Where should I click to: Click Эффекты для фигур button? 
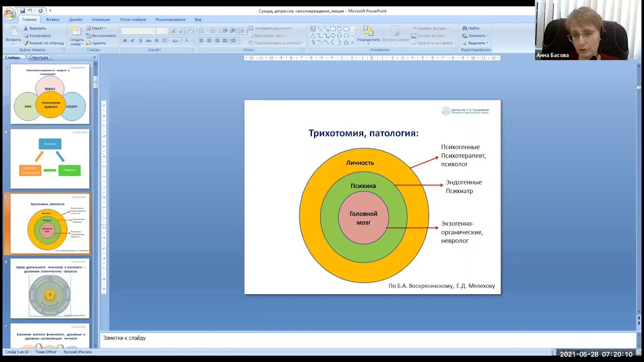point(433,43)
